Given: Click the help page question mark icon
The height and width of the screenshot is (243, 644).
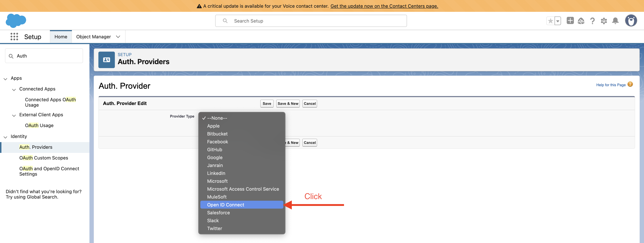Looking at the screenshot, I should [630, 84].
